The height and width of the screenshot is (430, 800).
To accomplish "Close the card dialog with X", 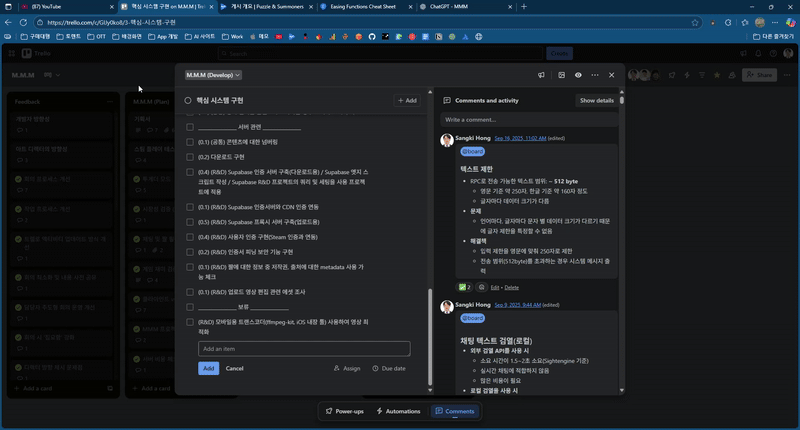I will pos(612,75).
